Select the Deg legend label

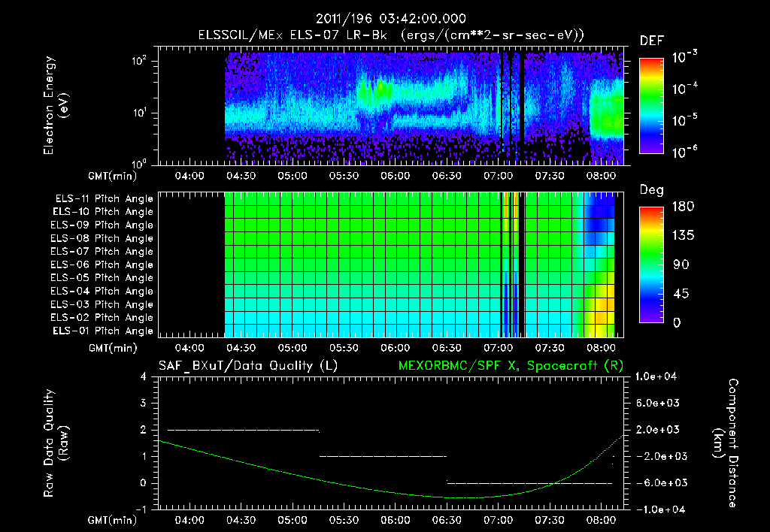(x=651, y=190)
